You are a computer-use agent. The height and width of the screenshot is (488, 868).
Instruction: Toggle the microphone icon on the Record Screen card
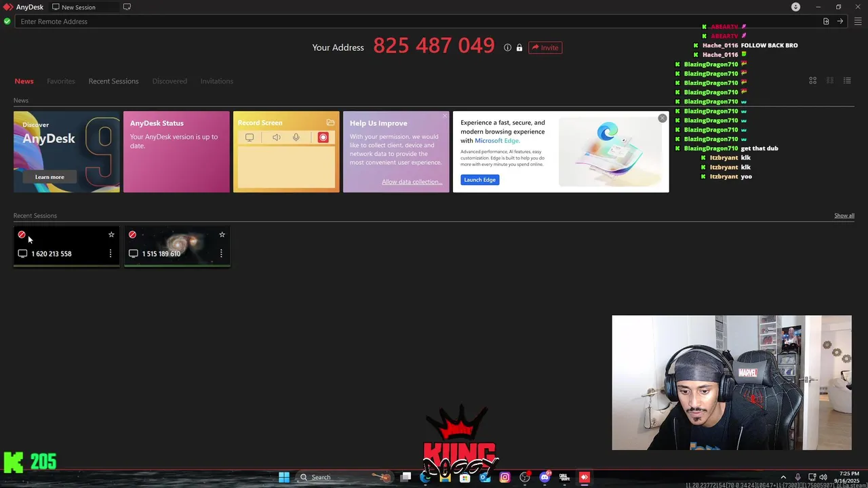(296, 138)
